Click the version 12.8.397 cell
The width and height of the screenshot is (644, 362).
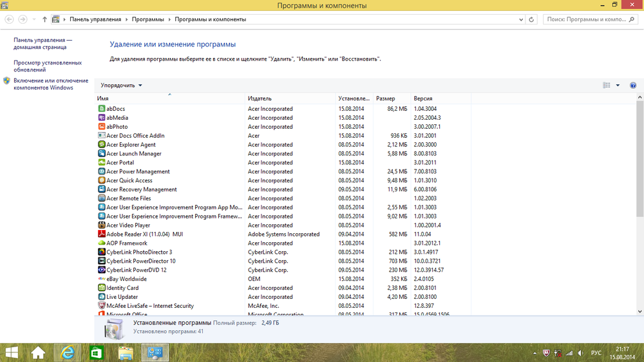(x=424, y=306)
